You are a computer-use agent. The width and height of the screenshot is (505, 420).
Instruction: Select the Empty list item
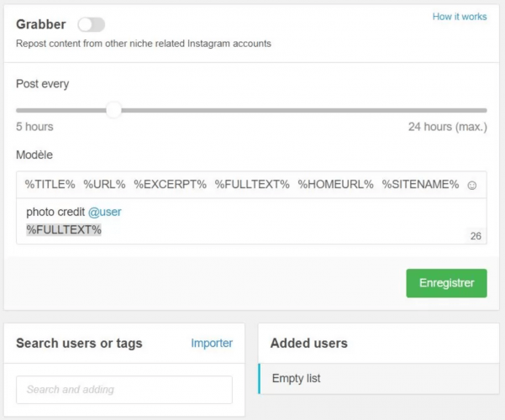[x=296, y=379]
